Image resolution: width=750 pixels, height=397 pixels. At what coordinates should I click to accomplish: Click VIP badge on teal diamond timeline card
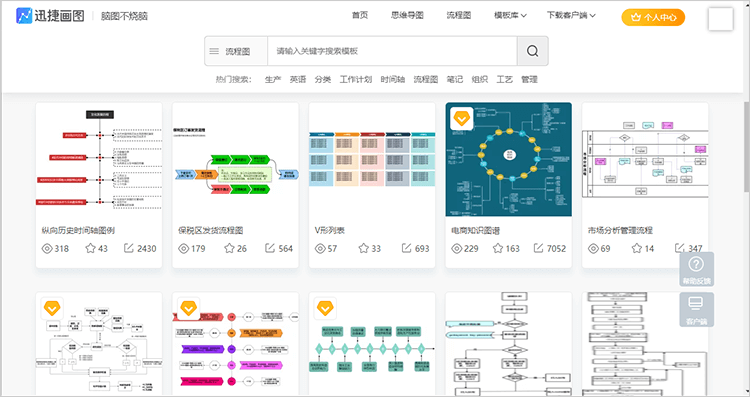click(x=325, y=309)
